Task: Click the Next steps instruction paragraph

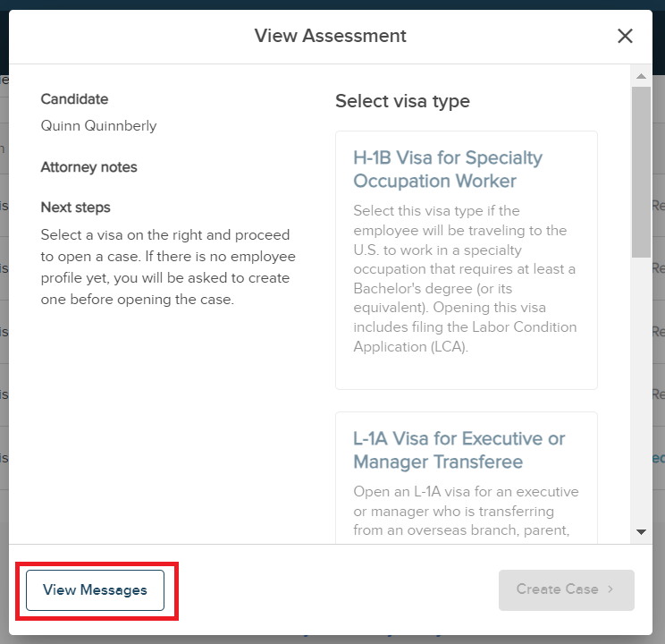Action: (168, 267)
